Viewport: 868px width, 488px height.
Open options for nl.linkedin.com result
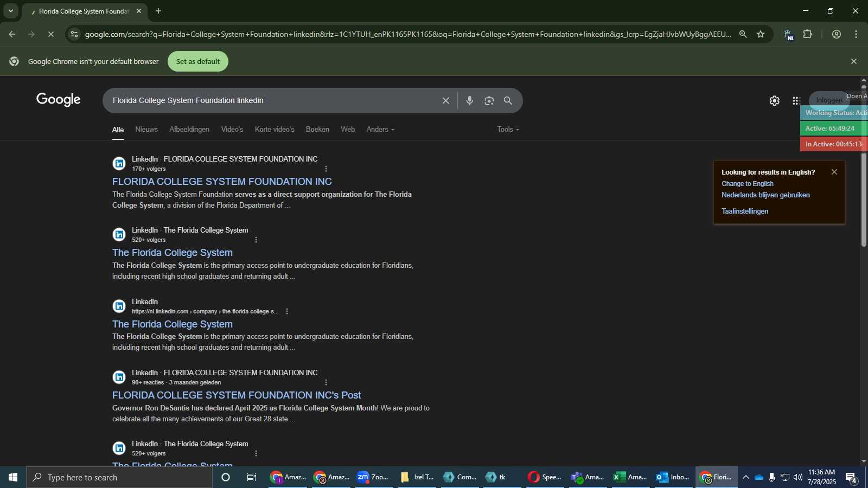coord(287,311)
